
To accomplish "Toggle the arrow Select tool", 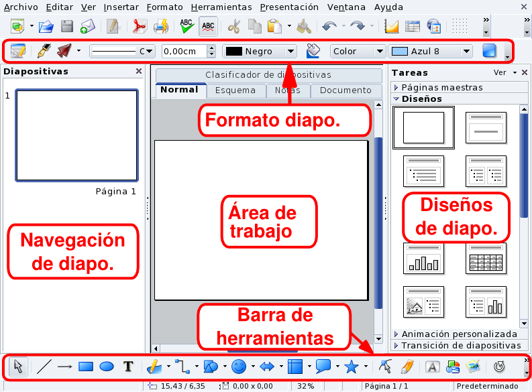I will click(18, 367).
